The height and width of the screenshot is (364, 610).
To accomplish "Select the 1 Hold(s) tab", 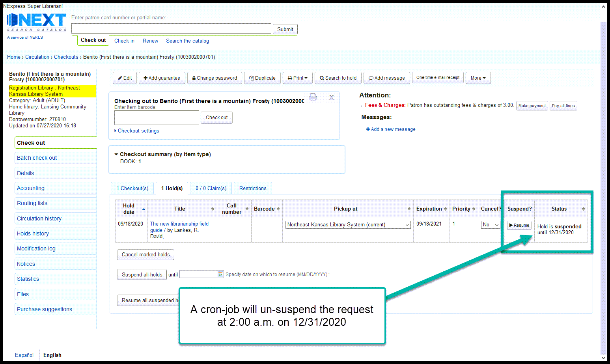I will [172, 188].
